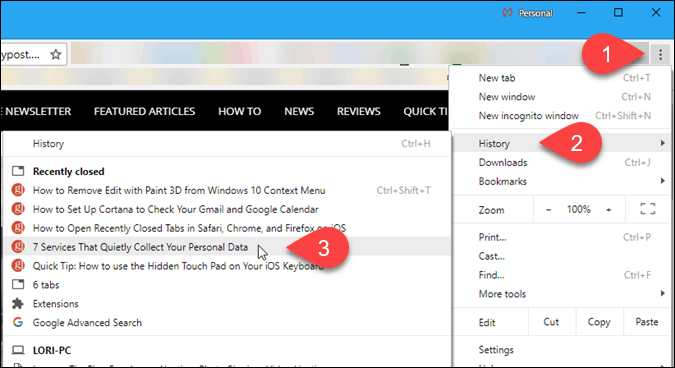Expand the History submenu arrow
The width and height of the screenshot is (675, 368).
coord(663,143)
